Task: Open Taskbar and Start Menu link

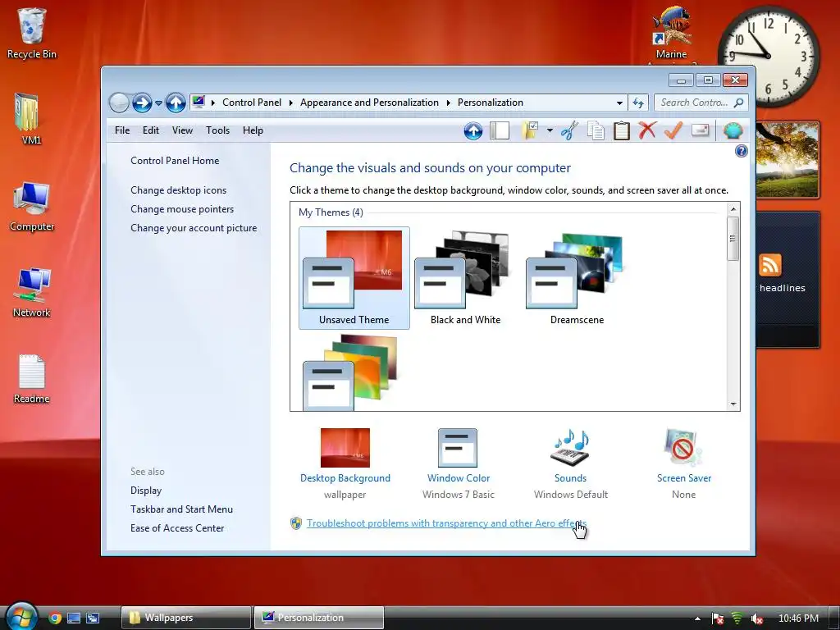Action: click(181, 509)
